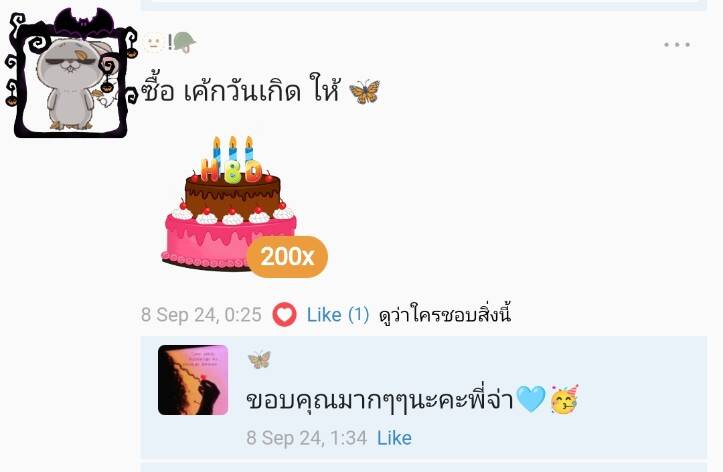The height and width of the screenshot is (472, 723).
Task: Click the birthday cake gift image
Action: (229, 203)
